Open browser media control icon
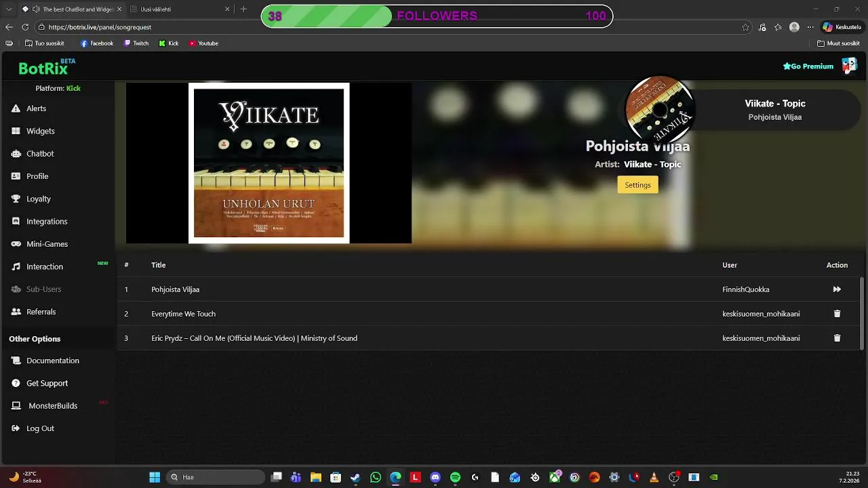This screenshot has height=488, width=868. point(762,27)
